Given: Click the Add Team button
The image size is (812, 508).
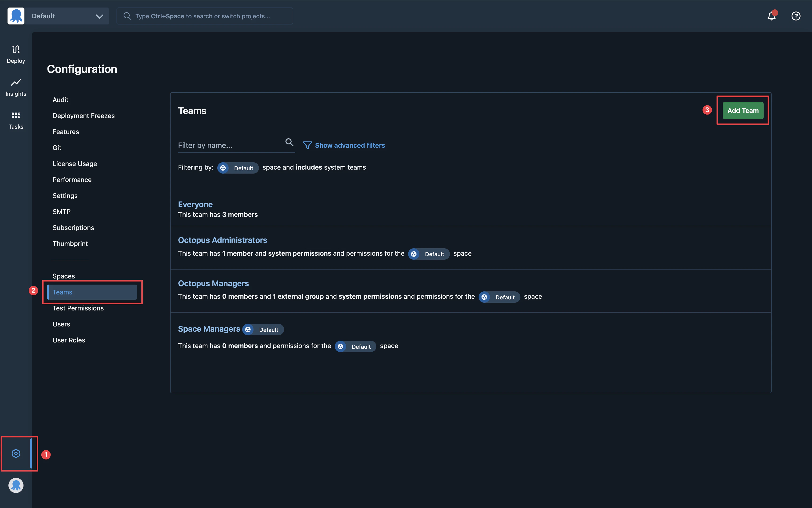Looking at the screenshot, I should click(743, 111).
